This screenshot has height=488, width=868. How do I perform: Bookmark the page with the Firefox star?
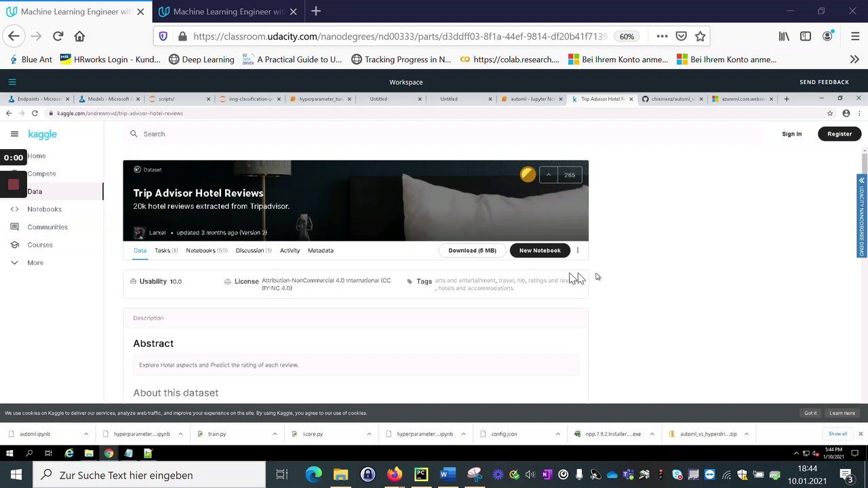(701, 36)
